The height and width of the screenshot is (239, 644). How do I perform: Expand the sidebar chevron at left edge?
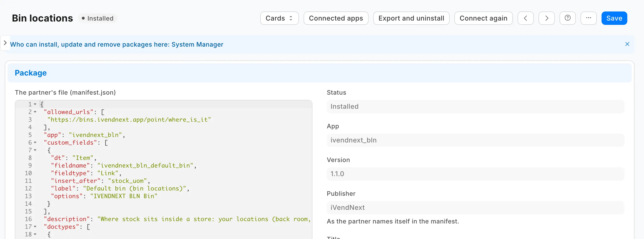pos(5,43)
